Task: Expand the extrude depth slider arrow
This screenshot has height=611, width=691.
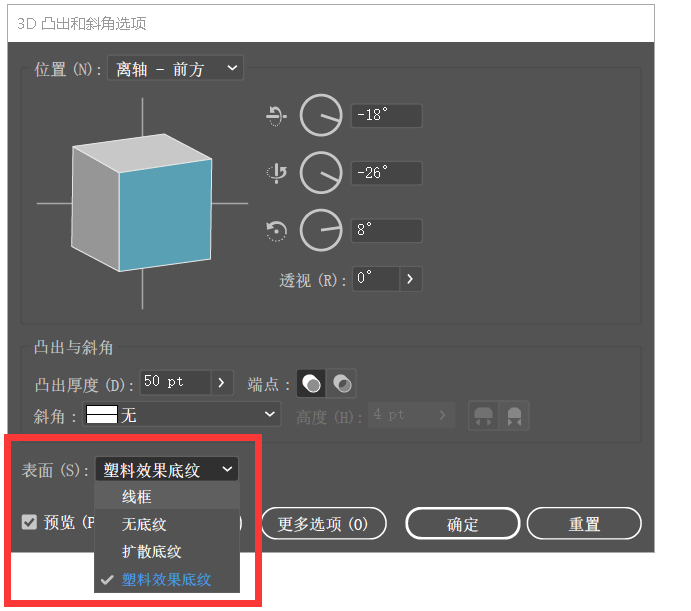Action: (222, 382)
